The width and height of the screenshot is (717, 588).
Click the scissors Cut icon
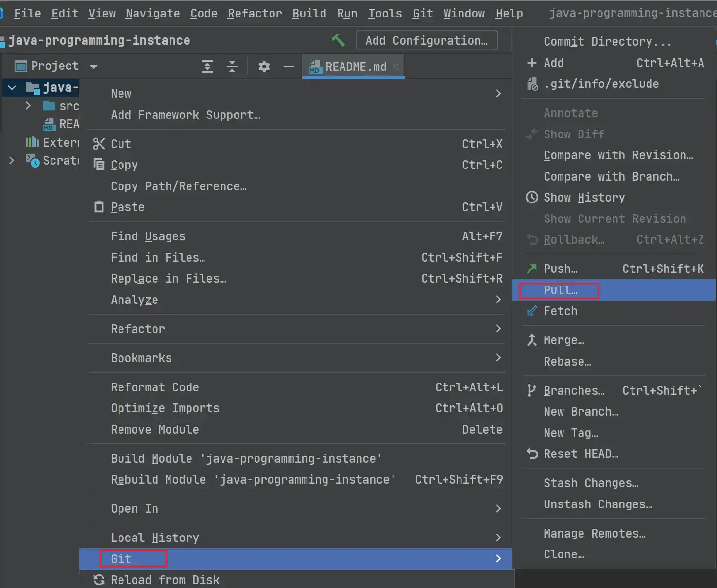[99, 144]
